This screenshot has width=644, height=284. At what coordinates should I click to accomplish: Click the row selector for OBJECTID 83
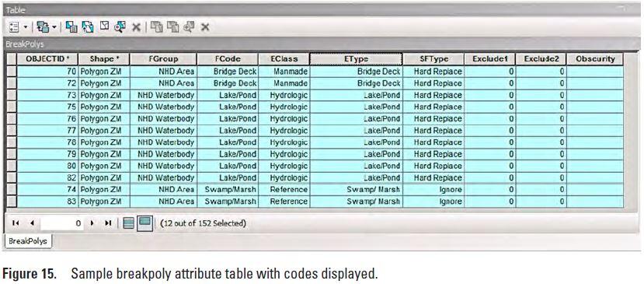pos(12,202)
